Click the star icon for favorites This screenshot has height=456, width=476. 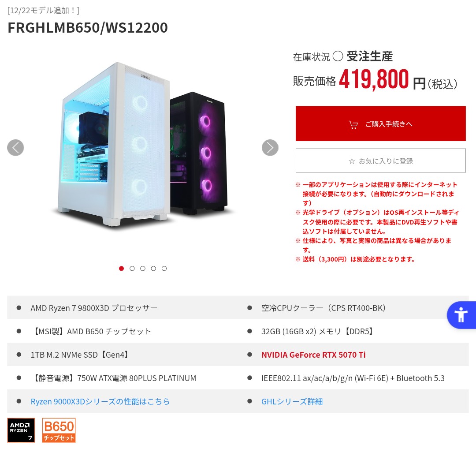[x=352, y=161]
